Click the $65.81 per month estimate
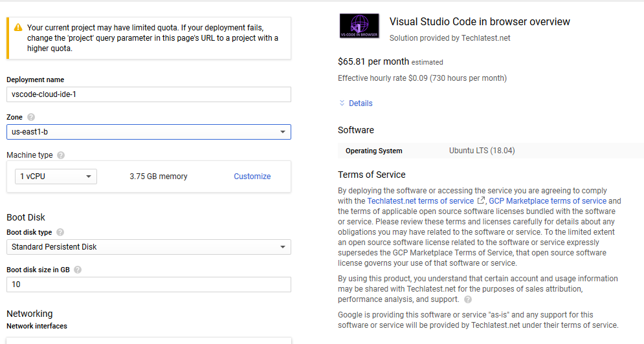The height and width of the screenshot is (344, 644). click(x=373, y=61)
